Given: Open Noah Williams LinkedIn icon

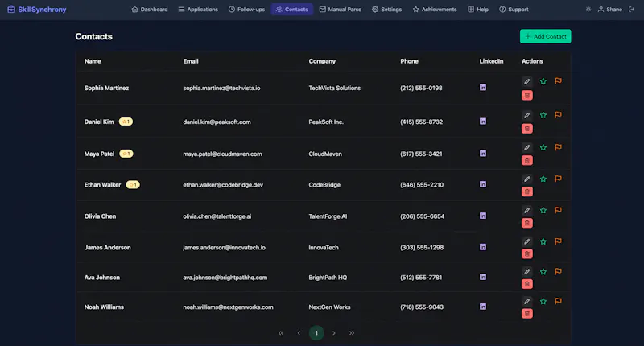Looking at the screenshot, I should (x=483, y=307).
